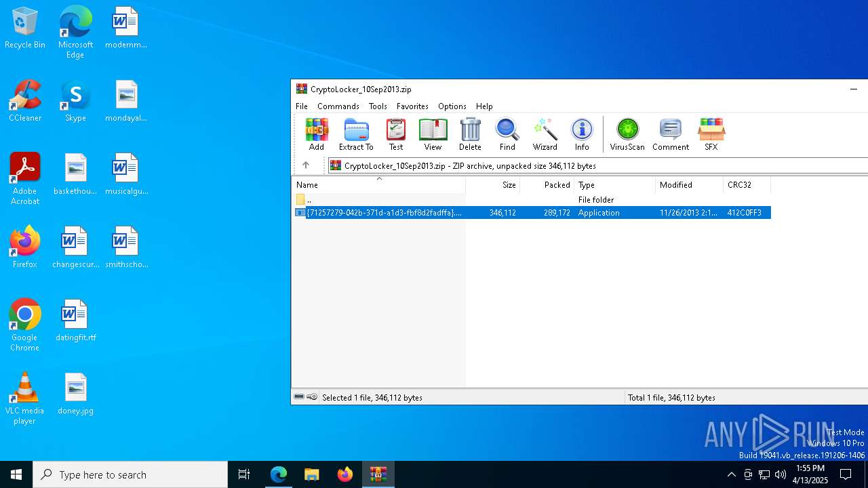This screenshot has height=488, width=868.
Task: Select modernm... Word document on desktop
Action: 126,28
